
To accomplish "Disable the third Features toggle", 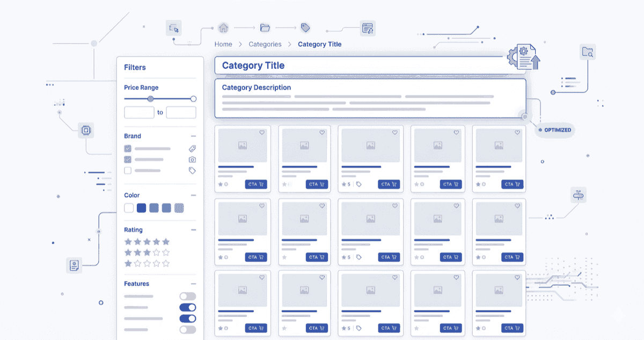I will tap(188, 319).
